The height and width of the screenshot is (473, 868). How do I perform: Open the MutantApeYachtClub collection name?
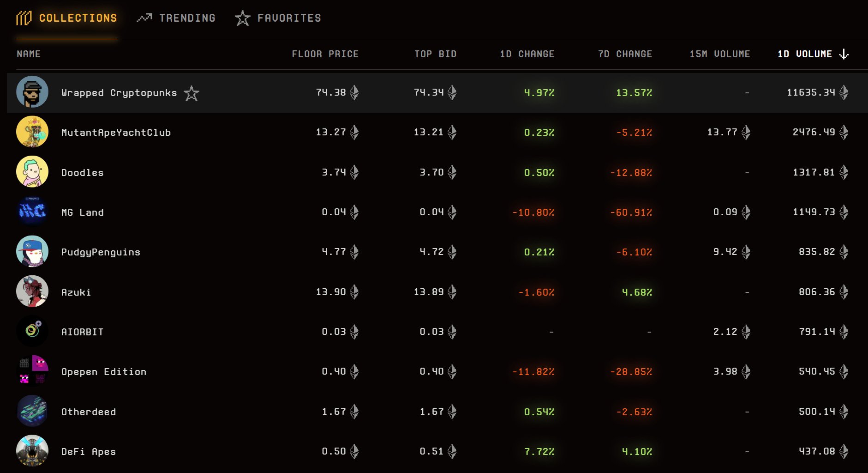116,133
